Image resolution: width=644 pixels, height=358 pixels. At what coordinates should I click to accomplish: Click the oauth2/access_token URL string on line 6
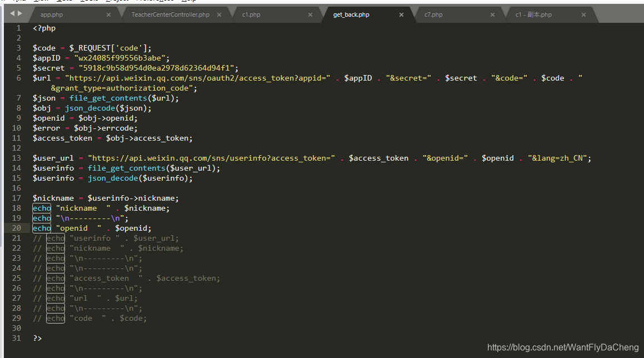click(198, 78)
